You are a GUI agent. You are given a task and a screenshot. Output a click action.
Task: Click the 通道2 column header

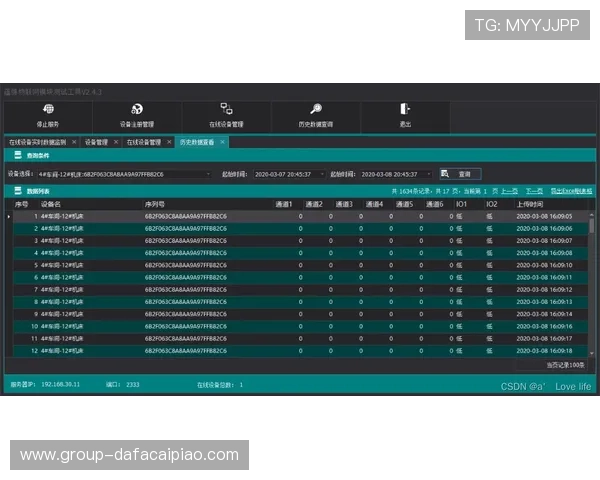[314, 204]
